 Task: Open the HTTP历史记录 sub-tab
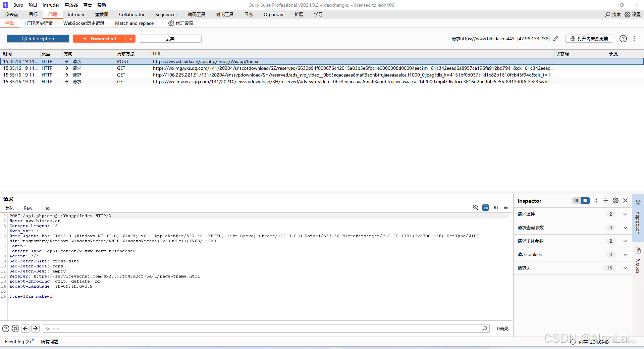tap(39, 23)
